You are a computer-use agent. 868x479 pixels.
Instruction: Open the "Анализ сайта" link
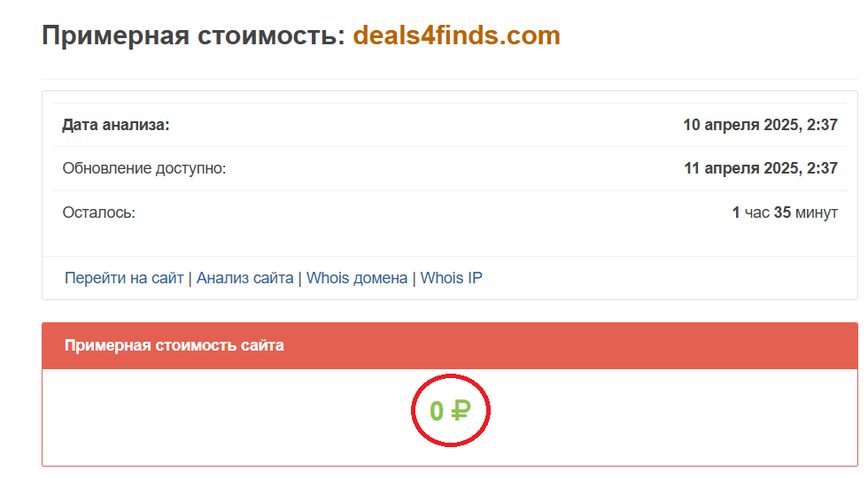(244, 278)
